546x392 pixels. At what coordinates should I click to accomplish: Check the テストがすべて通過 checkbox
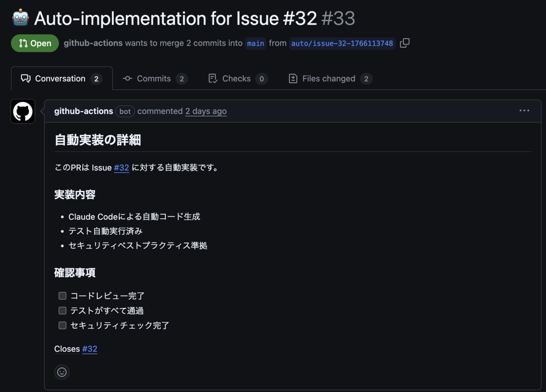click(x=62, y=311)
